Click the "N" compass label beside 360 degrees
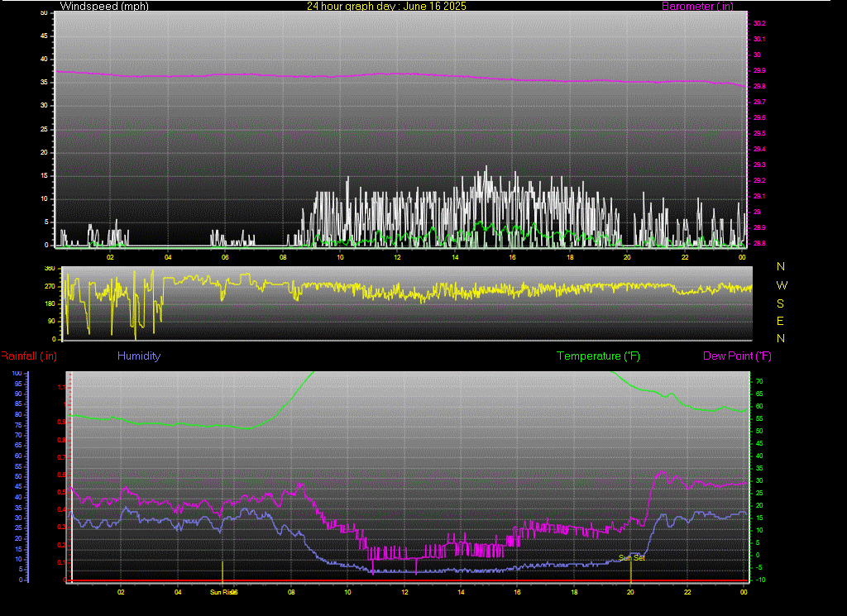This screenshot has height=616, width=847. 781,267
